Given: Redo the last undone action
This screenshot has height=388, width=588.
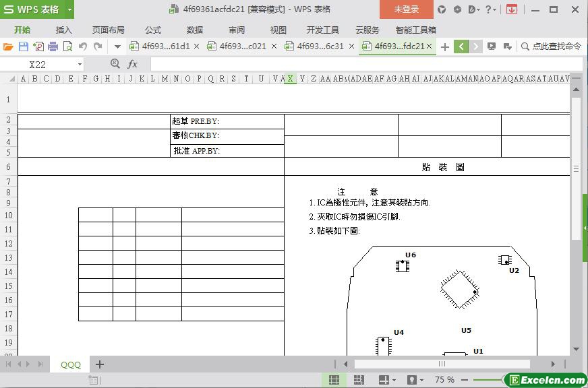Looking at the screenshot, I should click(x=98, y=46).
